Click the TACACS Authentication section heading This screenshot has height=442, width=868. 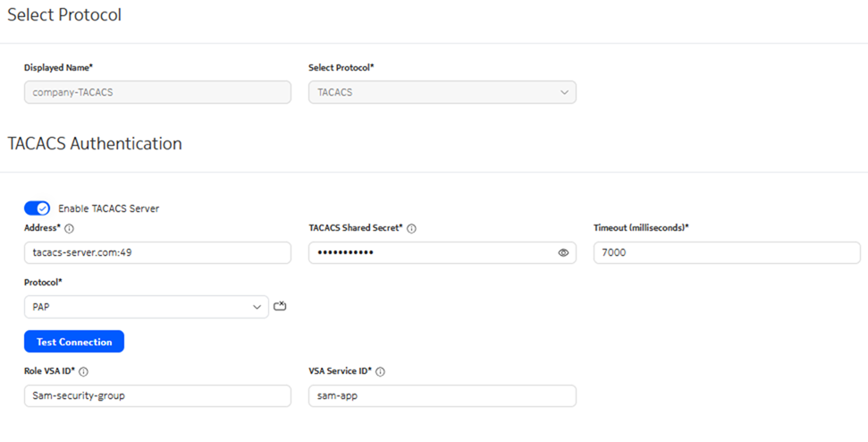point(95,143)
